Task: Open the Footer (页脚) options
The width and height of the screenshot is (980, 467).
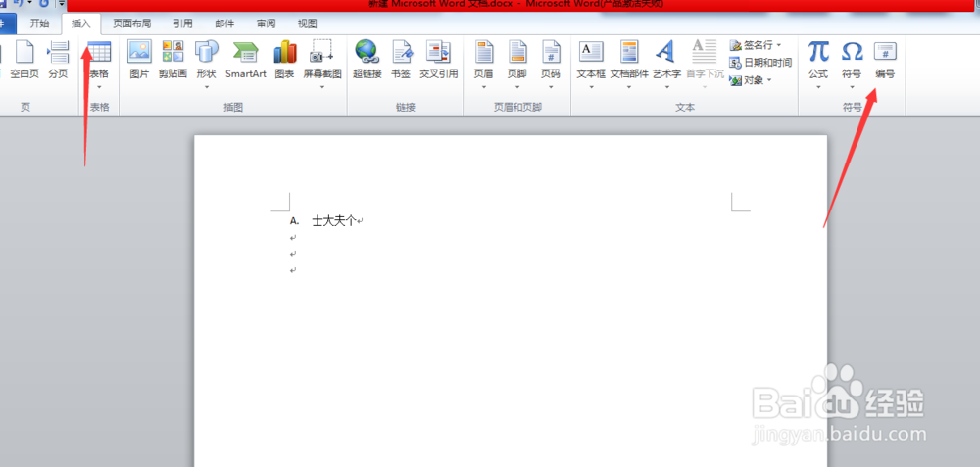Action: (516, 61)
